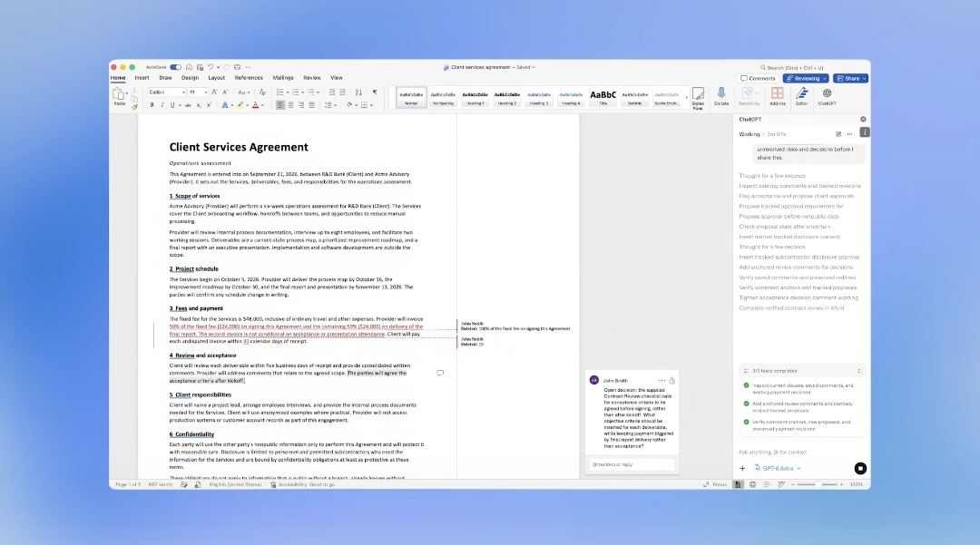Click the Format Painter brush icon
The width and height of the screenshot is (980, 545).
click(134, 107)
